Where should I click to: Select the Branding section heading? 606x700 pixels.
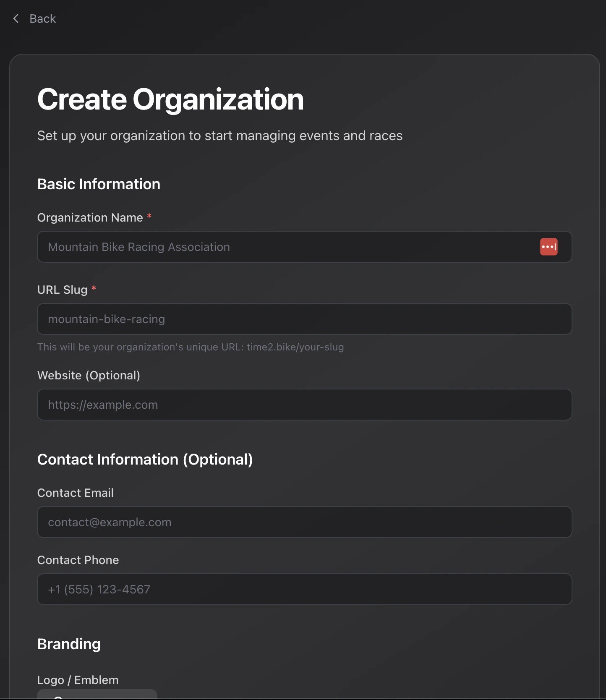[x=69, y=644]
